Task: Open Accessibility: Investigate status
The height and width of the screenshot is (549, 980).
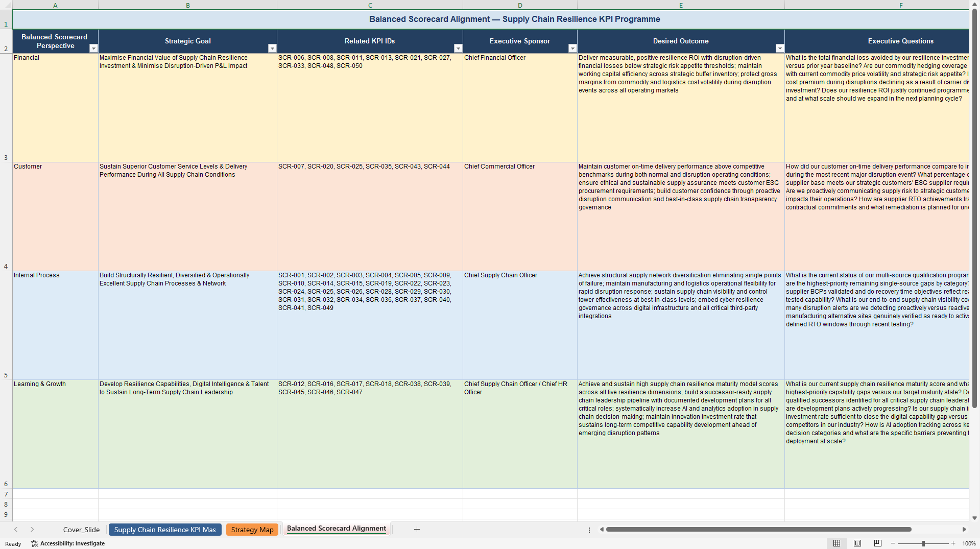Action: (68, 543)
